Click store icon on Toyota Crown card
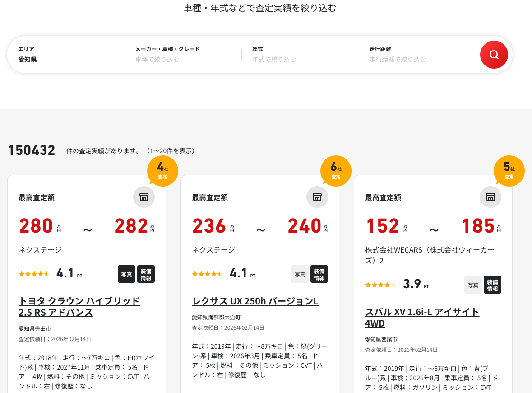 tap(144, 197)
